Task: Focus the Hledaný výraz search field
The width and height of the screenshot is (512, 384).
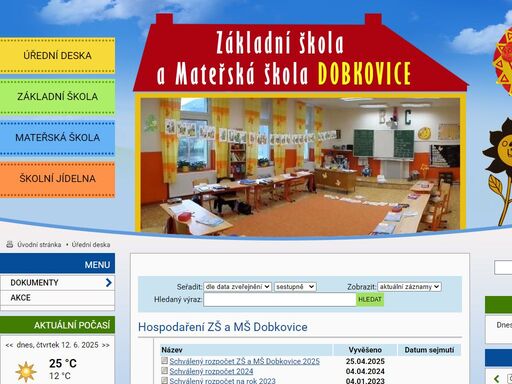Action: click(280, 299)
